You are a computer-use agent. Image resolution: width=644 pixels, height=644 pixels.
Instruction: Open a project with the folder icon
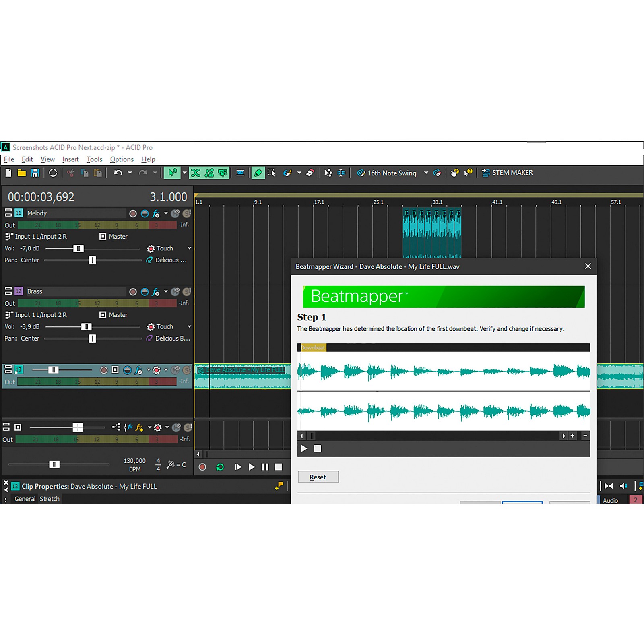(22, 173)
